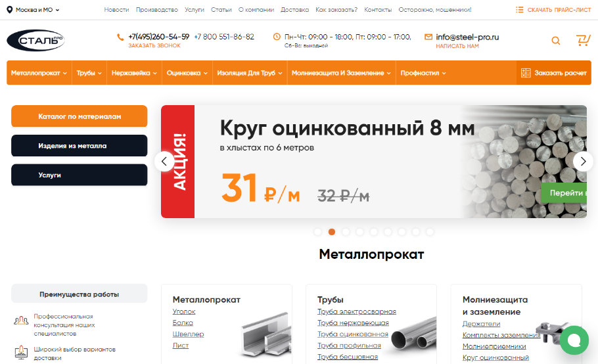Select the third carousel dot

pyautogui.click(x=346, y=232)
